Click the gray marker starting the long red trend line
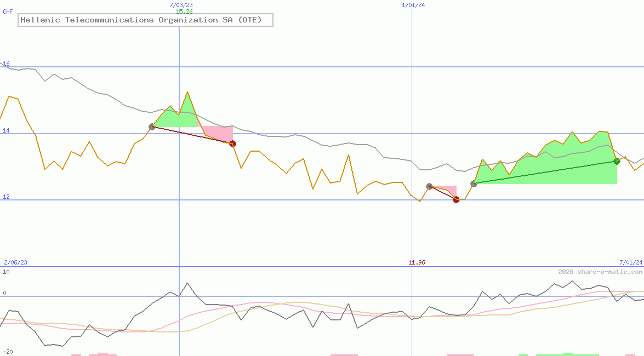Image resolution: width=644 pixels, height=356 pixels. tap(152, 127)
